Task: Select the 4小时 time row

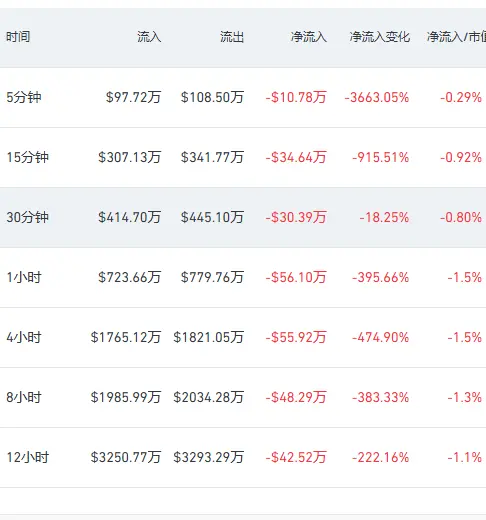Action: click(243, 337)
